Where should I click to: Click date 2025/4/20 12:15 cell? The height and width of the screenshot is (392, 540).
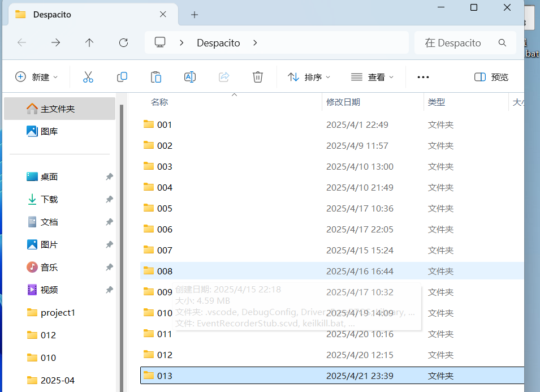(x=360, y=355)
